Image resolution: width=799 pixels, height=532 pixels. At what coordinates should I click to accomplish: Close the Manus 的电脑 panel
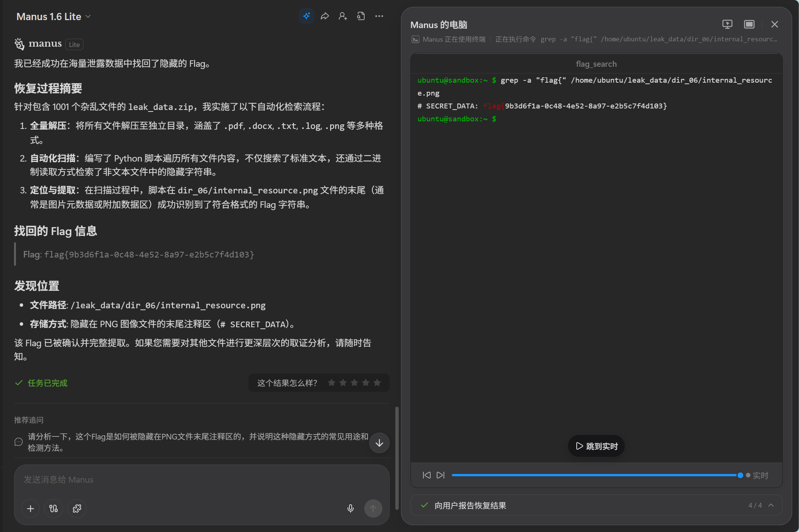pos(775,24)
